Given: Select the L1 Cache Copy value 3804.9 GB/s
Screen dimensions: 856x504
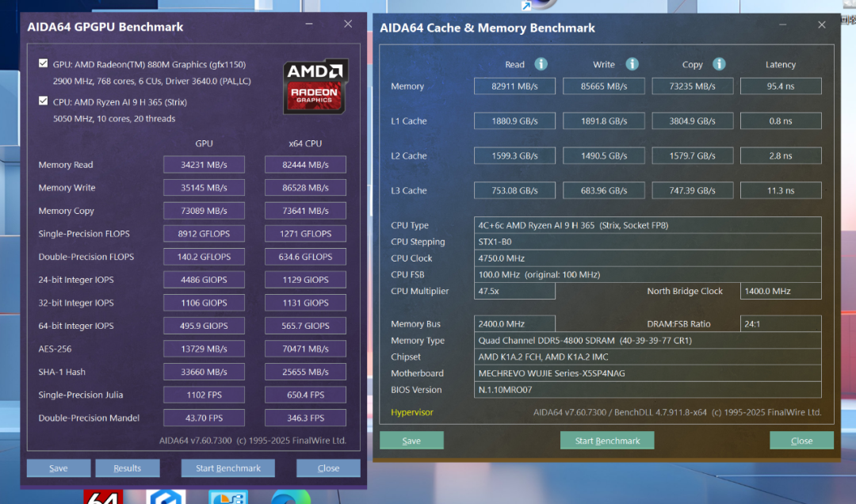Looking at the screenshot, I should point(692,120).
